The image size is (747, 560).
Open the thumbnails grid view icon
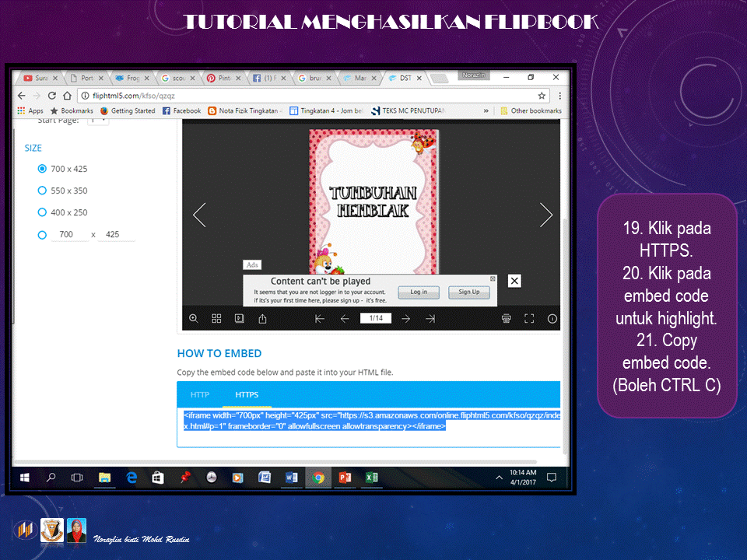216,319
